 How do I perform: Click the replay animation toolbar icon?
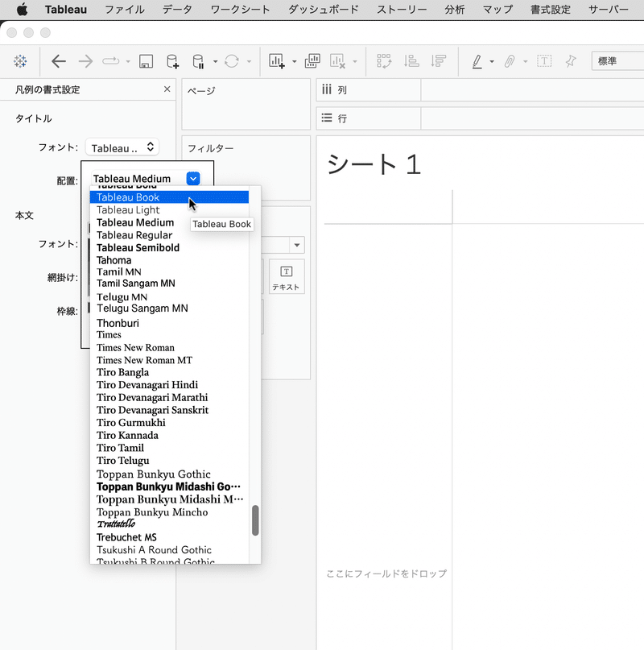[110, 61]
